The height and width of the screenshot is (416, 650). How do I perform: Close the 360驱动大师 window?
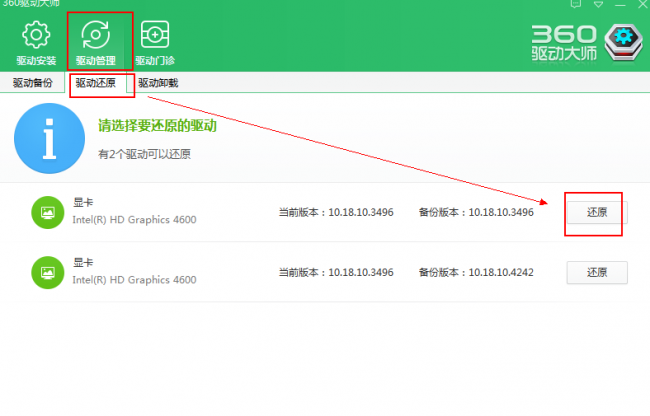click(x=643, y=5)
